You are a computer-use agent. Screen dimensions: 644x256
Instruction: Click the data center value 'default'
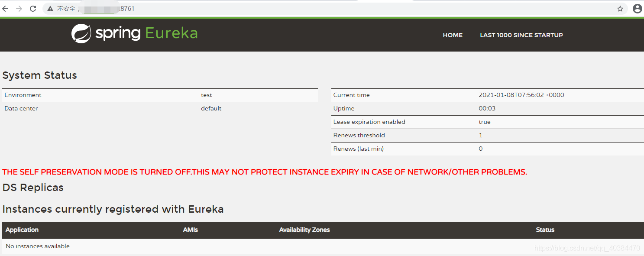click(211, 108)
